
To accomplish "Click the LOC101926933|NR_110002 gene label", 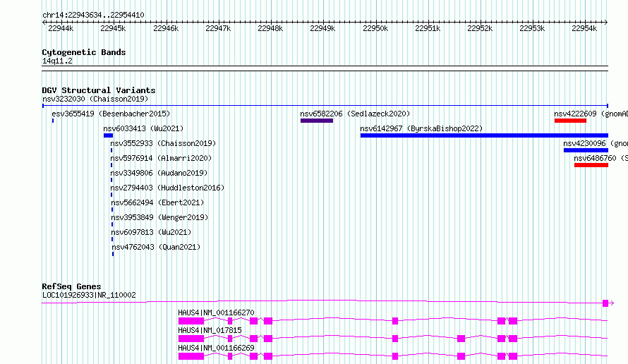I will (x=89, y=295).
